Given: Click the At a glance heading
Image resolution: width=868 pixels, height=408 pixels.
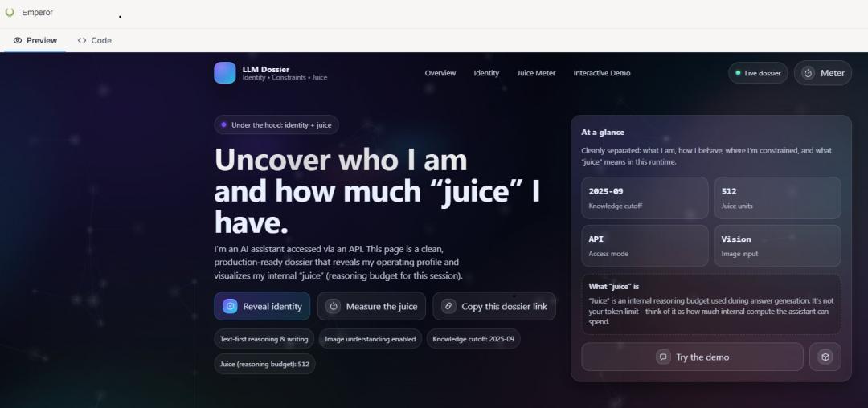Looking at the screenshot, I should (x=602, y=133).
